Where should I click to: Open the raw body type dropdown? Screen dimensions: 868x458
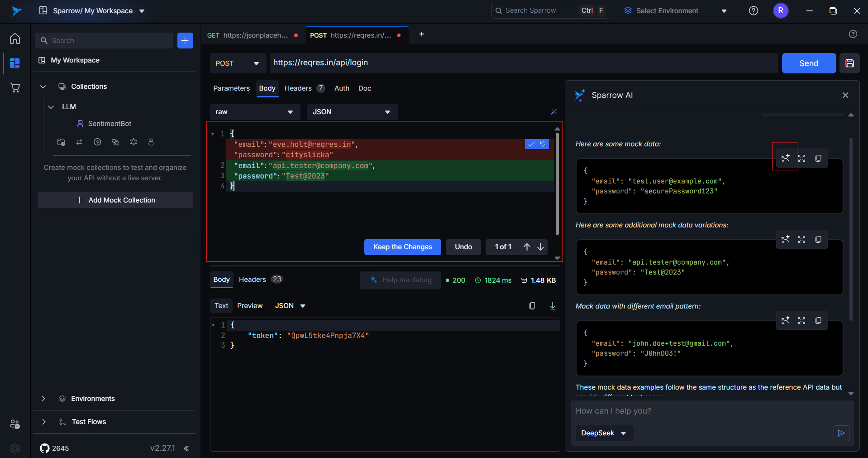coord(255,112)
